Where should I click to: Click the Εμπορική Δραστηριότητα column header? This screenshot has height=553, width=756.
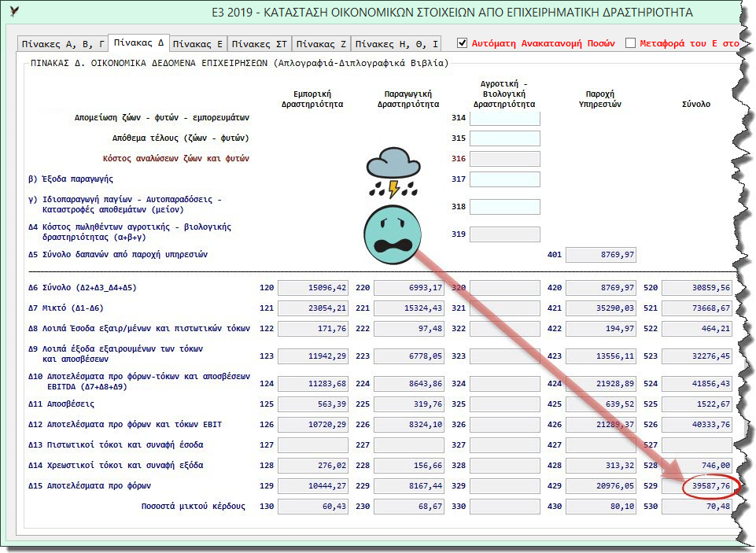click(312, 99)
